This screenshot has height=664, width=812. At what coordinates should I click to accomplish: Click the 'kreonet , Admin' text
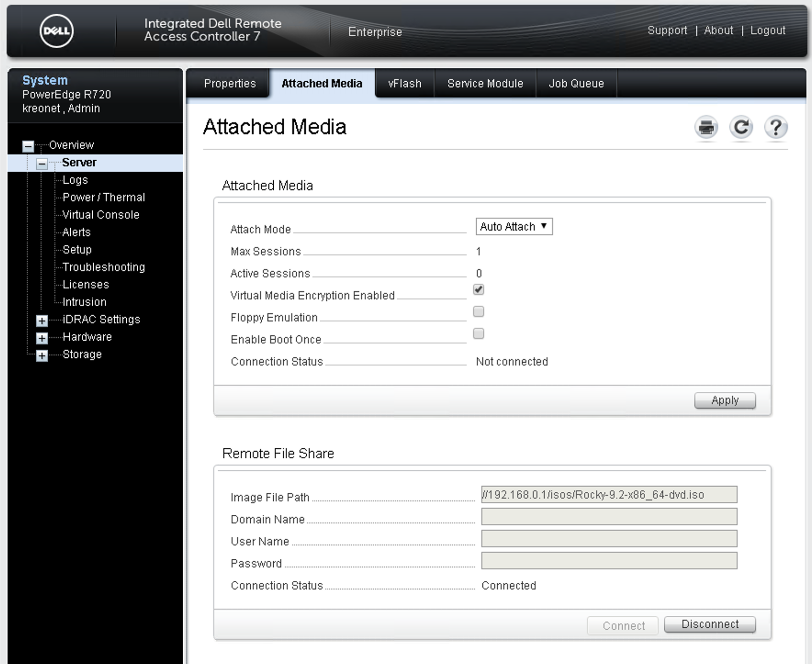[61, 108]
